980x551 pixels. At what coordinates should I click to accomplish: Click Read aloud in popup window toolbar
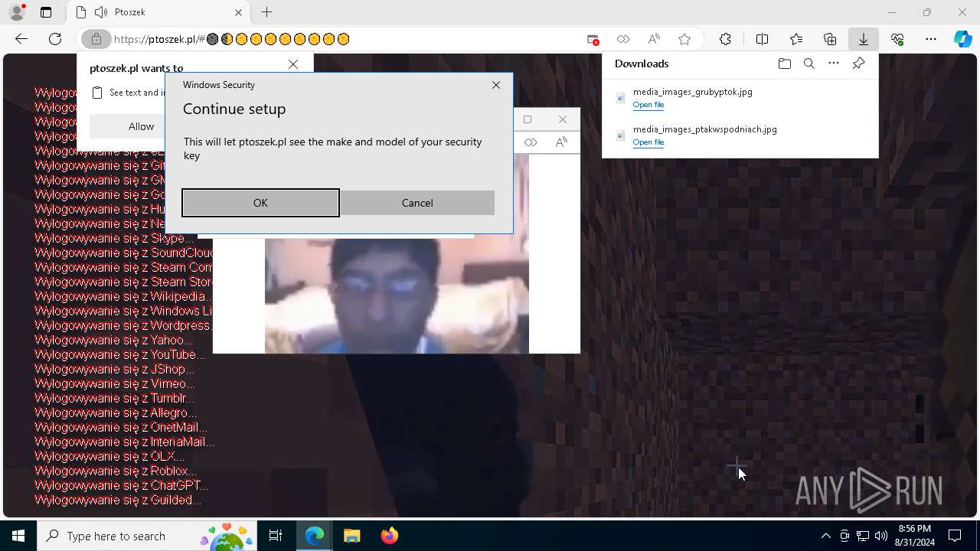561,142
